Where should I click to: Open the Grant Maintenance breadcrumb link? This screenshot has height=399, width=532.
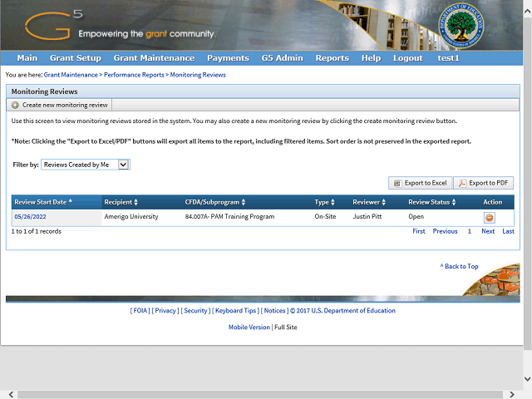[71, 75]
